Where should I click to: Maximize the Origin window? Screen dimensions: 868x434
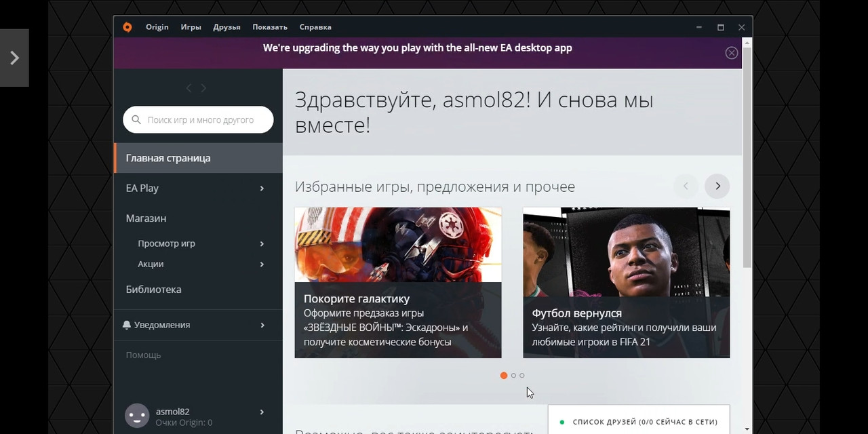(x=721, y=27)
